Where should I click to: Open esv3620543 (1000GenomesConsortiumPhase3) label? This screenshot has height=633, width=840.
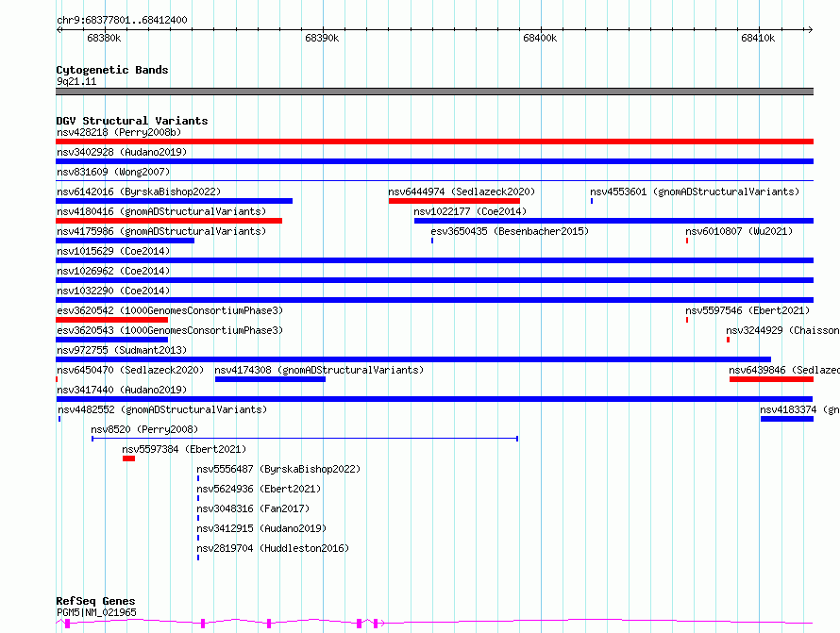click(170, 330)
